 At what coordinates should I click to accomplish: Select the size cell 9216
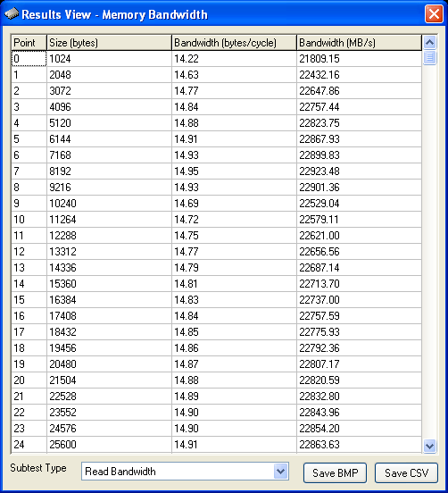pyautogui.click(x=109, y=188)
